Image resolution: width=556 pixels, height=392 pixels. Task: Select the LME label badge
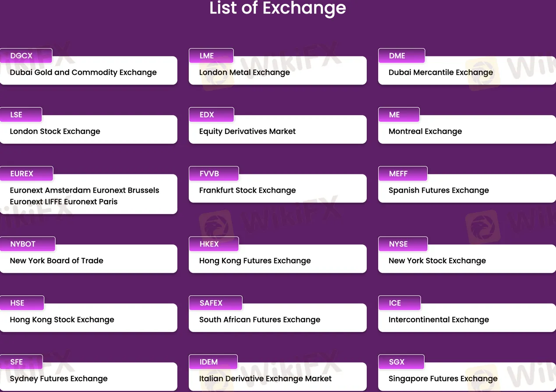tap(211, 56)
